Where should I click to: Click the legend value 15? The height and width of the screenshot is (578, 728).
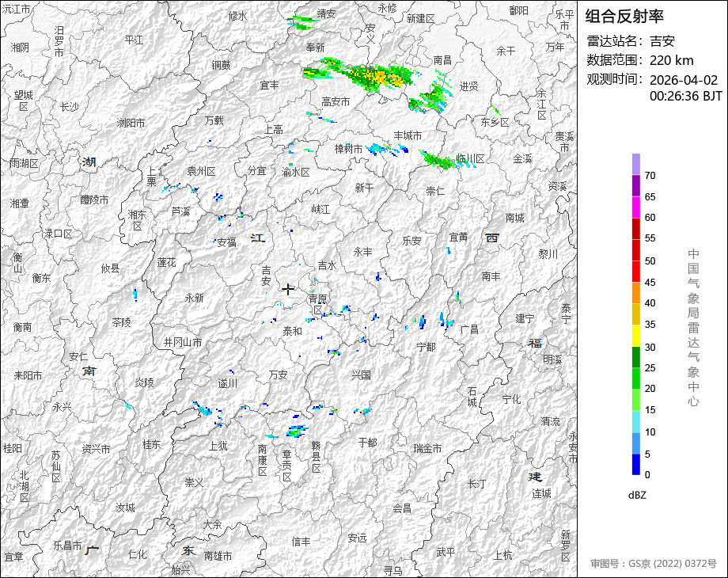coord(650,410)
